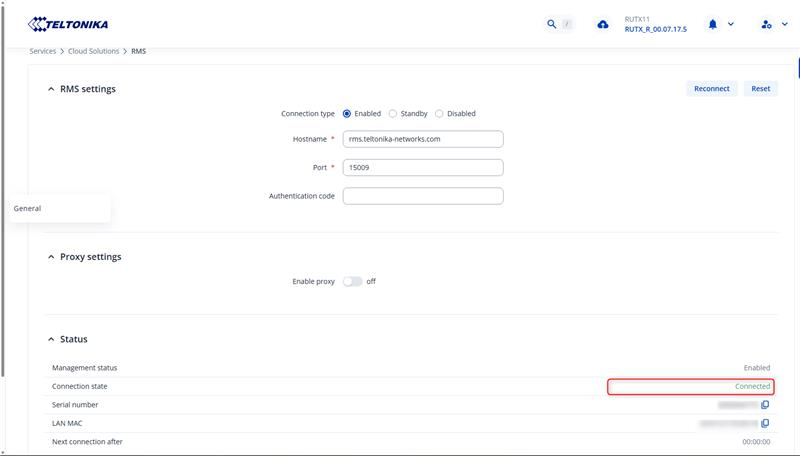
Task: Click the cloud firmware upload icon
Action: click(x=602, y=24)
